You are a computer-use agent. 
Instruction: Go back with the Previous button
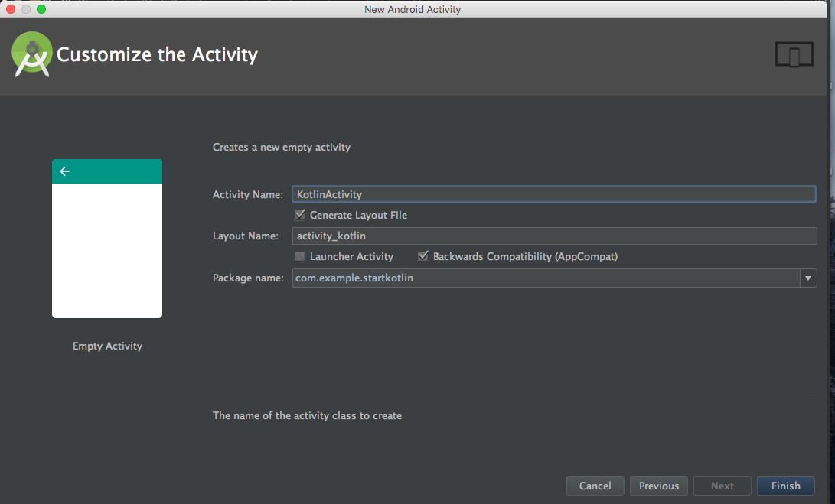659,486
